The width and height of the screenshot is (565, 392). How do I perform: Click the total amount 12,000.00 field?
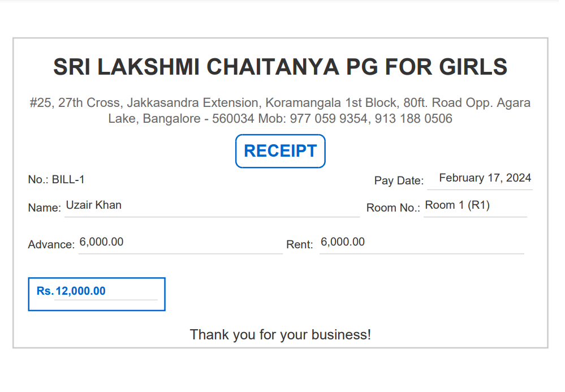tap(105, 291)
